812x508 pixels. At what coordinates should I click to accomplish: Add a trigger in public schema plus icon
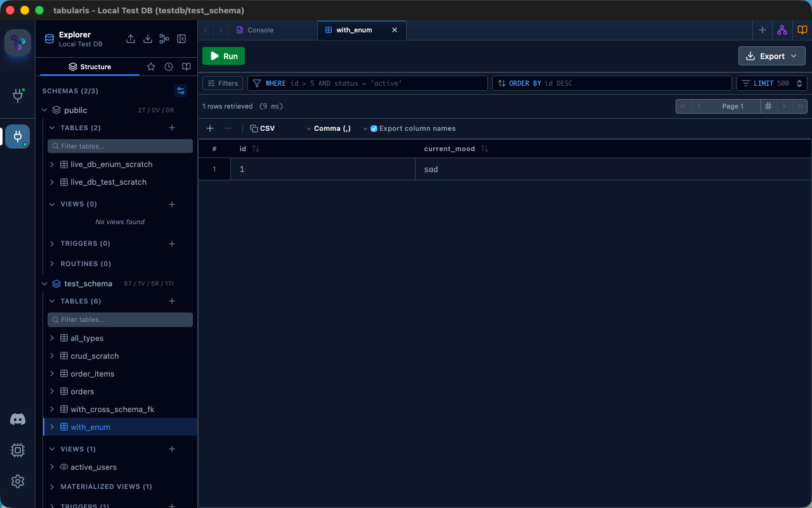(x=172, y=244)
